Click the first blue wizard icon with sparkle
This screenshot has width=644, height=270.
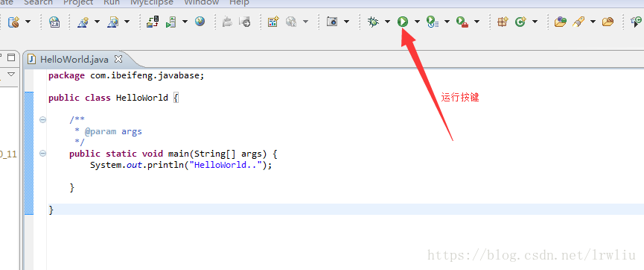[x=83, y=22]
